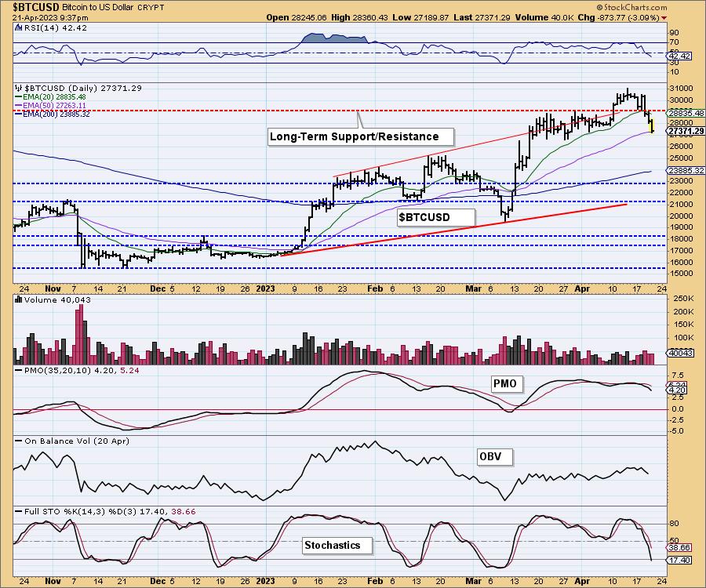
Task: Click 'Feb' on the bottom date axis
Action: coord(375,581)
